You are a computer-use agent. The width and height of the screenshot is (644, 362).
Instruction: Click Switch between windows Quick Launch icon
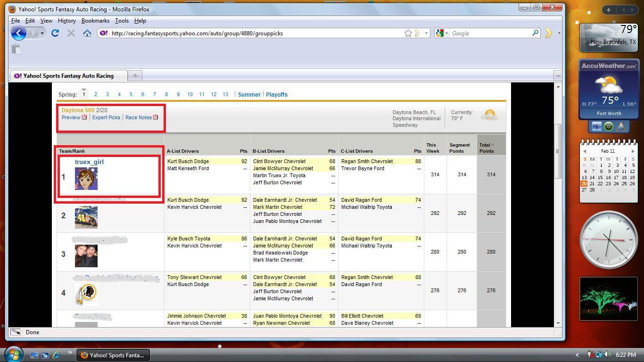tap(45, 355)
